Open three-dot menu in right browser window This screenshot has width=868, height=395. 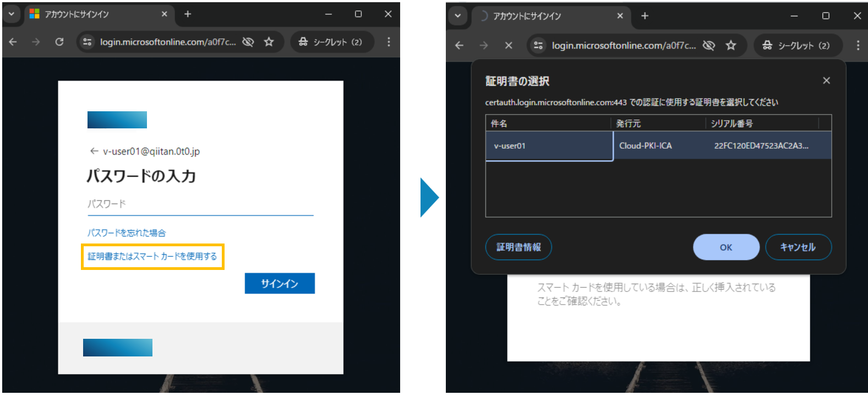click(858, 45)
